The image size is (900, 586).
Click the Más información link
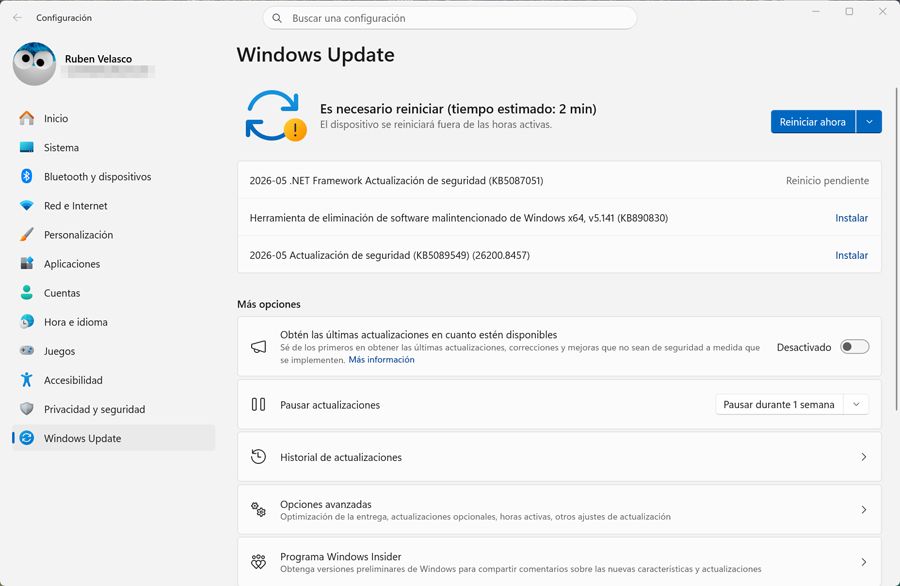(x=381, y=360)
